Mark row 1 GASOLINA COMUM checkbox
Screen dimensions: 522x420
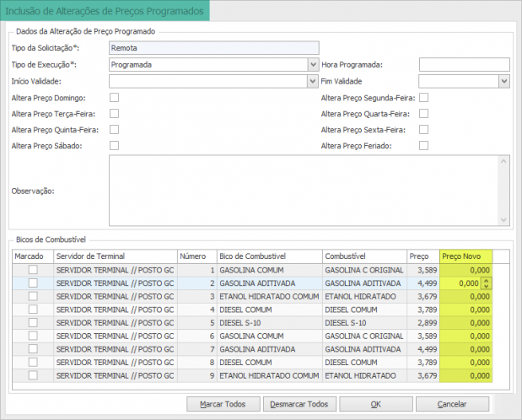click(x=33, y=270)
